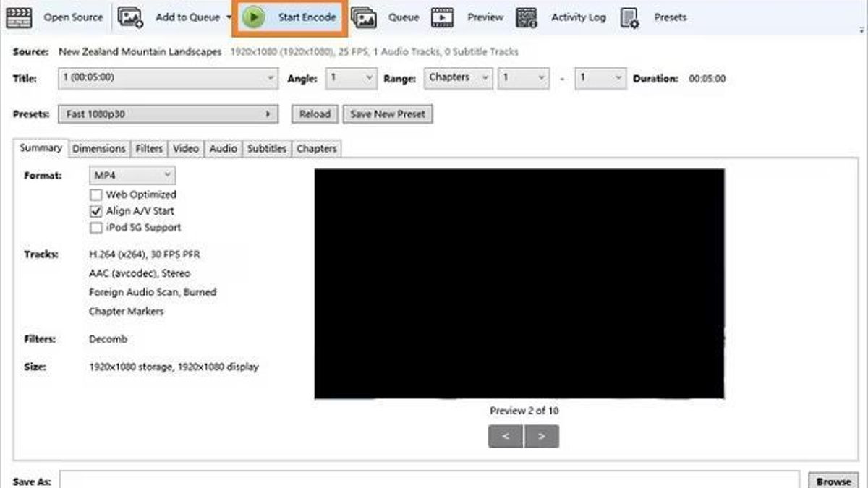Click the black video preview image
The width and height of the screenshot is (868, 488).
click(519, 284)
